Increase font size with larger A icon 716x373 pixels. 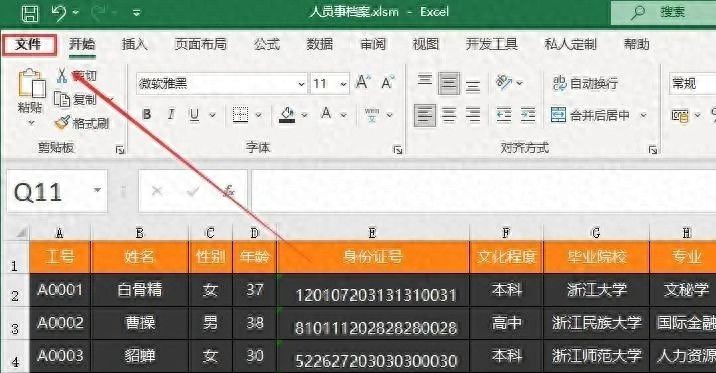[x=363, y=83]
